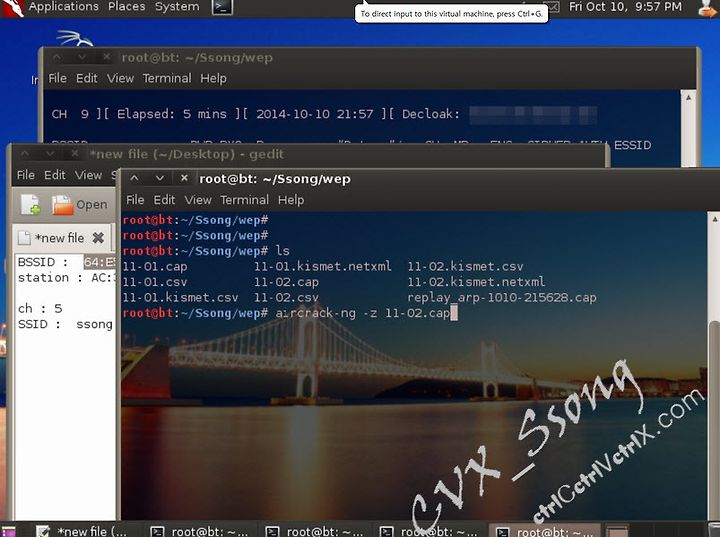
Task: Switch to the *new file taskbar item
Action: pyautogui.click(x=83, y=531)
